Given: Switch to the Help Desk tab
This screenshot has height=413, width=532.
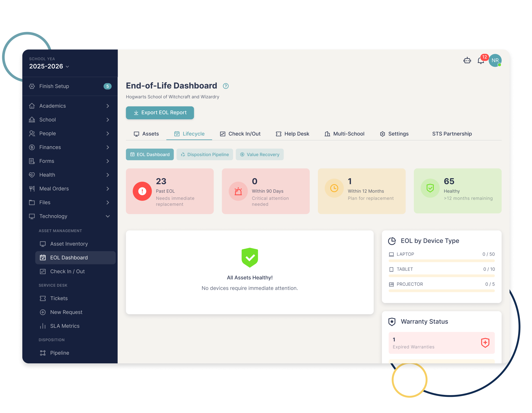Looking at the screenshot, I should click(293, 134).
